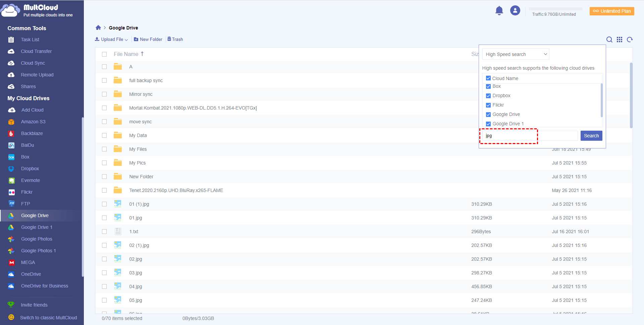Viewport: 644px width, 325px height.
Task: Open the Box drive icon in sidebar
Action: coord(11,157)
